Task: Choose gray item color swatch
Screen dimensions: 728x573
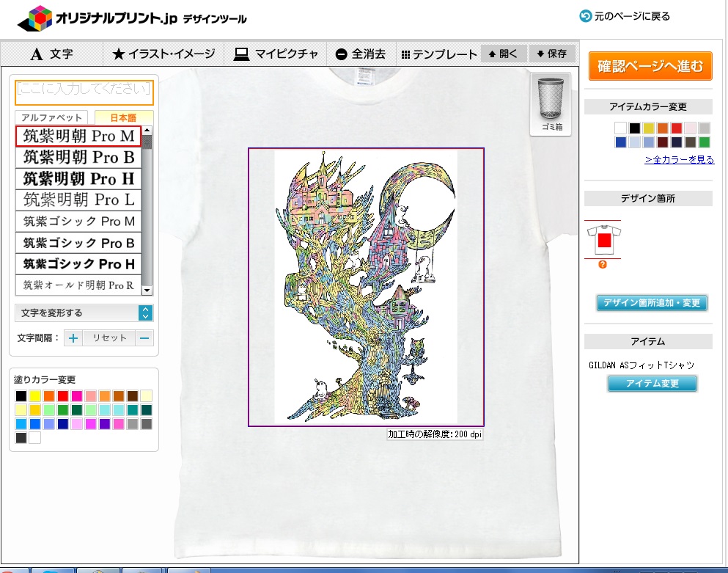Action: point(705,128)
